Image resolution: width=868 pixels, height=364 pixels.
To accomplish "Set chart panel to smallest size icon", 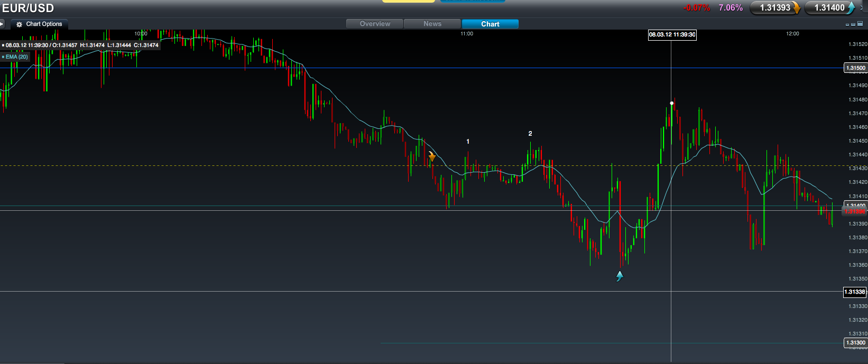I will tap(848, 24).
